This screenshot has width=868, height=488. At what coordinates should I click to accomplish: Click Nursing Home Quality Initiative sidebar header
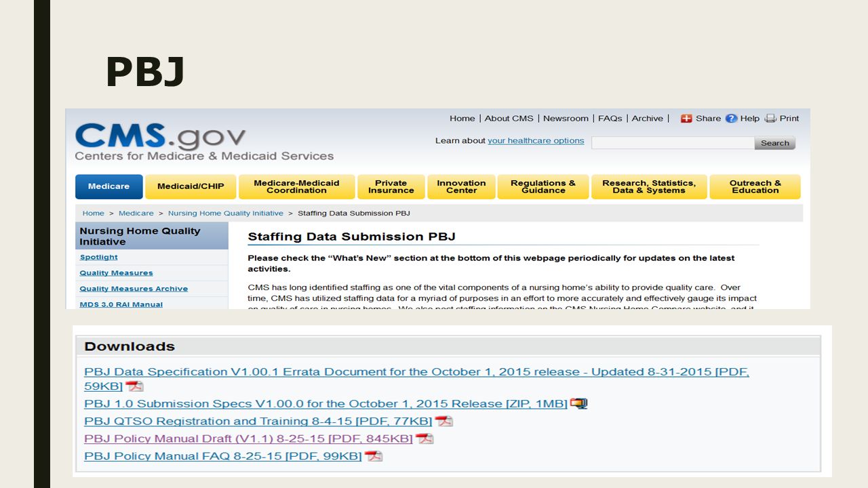click(152, 236)
